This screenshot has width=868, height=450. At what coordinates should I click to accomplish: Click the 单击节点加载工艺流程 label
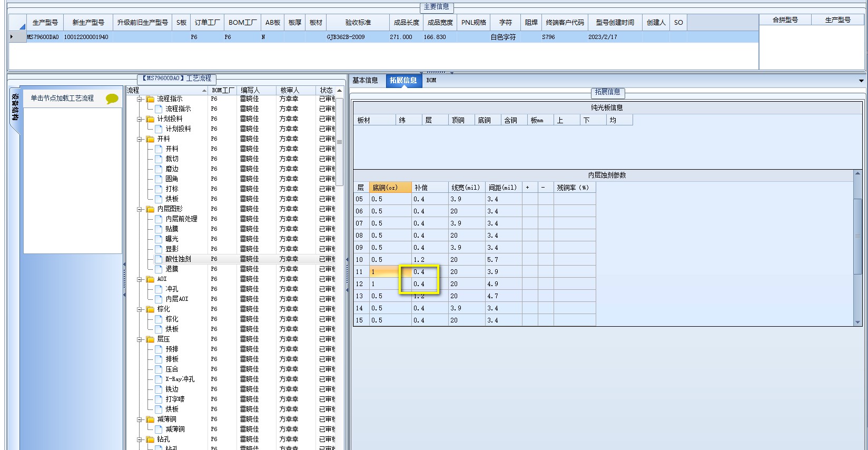[x=62, y=98]
